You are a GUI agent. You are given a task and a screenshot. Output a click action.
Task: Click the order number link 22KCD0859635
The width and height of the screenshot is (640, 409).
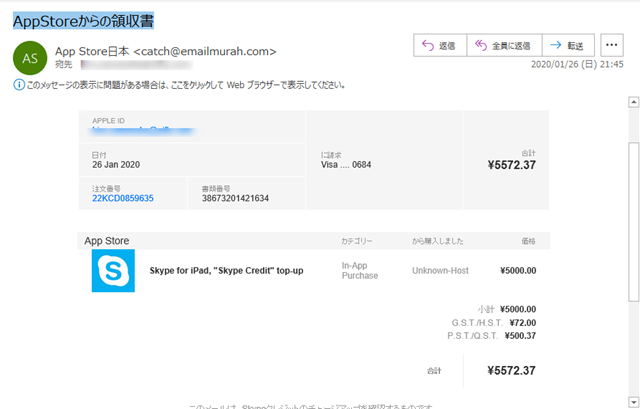coord(123,198)
